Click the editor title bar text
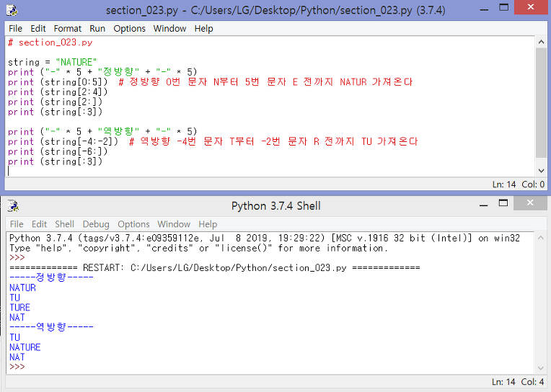The image size is (551, 392). point(275,10)
